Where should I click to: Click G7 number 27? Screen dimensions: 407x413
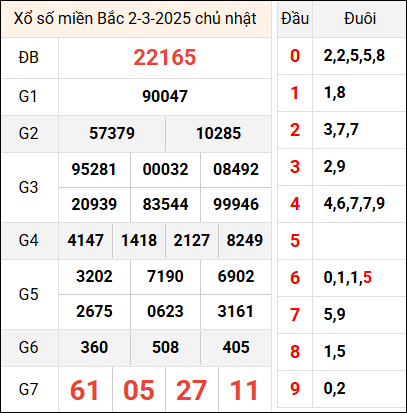(192, 390)
